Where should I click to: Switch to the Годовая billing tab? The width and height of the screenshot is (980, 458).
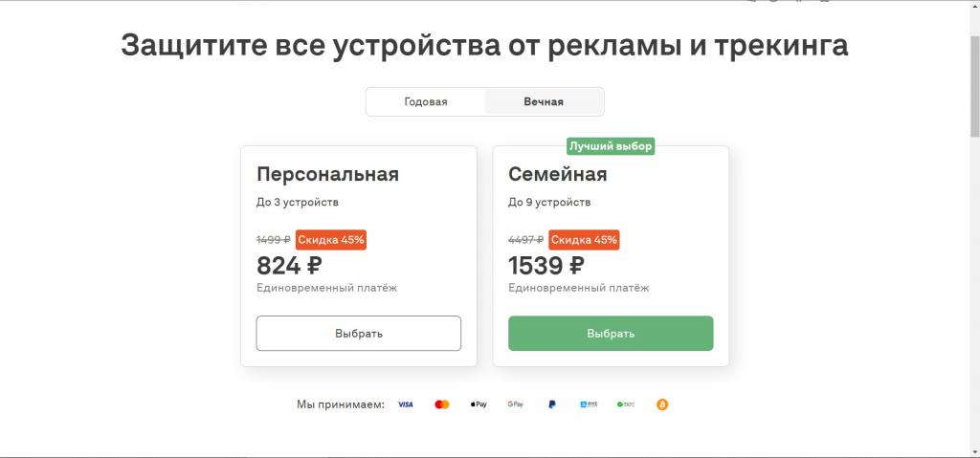[x=426, y=101]
